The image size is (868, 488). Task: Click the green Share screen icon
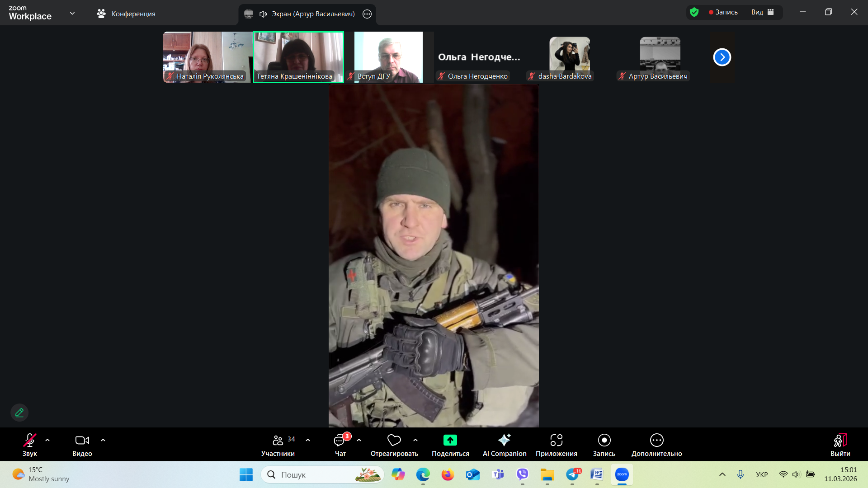[x=450, y=440]
